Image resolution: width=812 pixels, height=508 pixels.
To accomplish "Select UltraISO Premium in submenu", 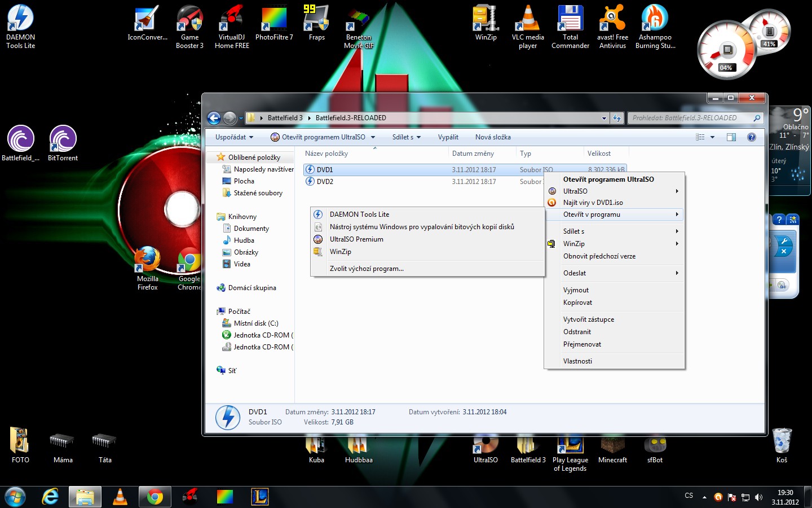I will pos(428,239).
